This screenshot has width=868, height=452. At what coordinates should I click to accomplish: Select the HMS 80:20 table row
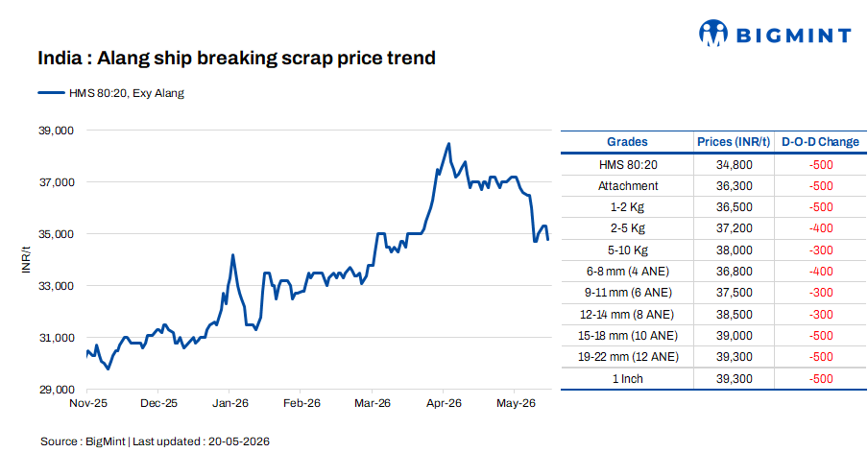pos(713,165)
